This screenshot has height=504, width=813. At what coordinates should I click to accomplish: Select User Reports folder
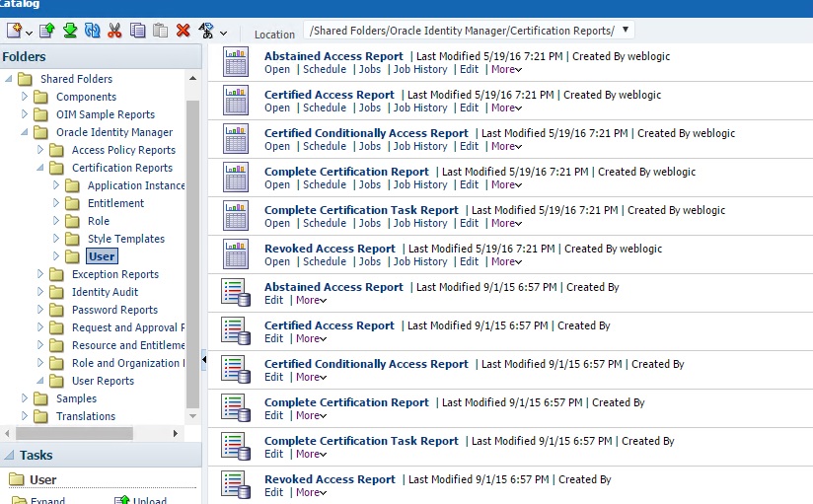(x=103, y=381)
